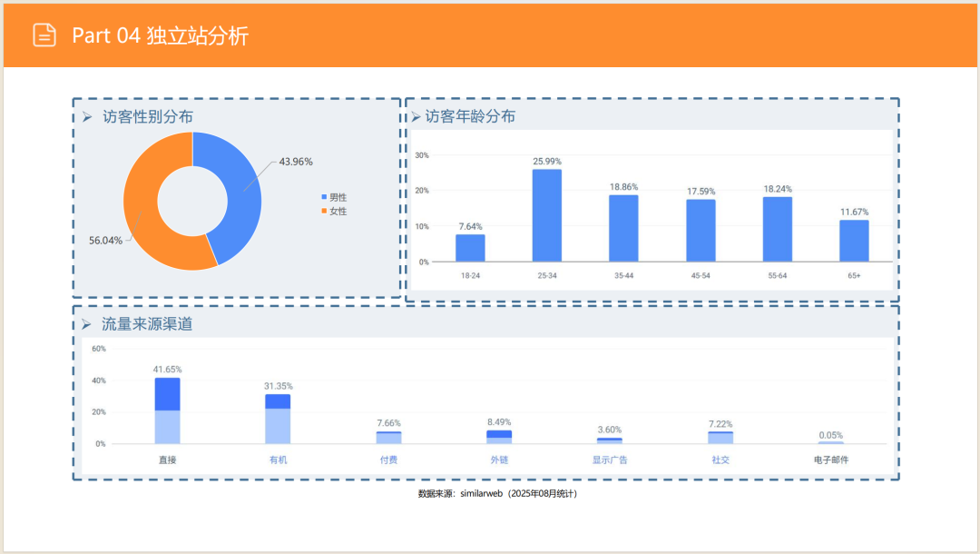Image resolution: width=980 pixels, height=554 pixels.
Task: Select the 17.59% data label
Action: point(701,192)
